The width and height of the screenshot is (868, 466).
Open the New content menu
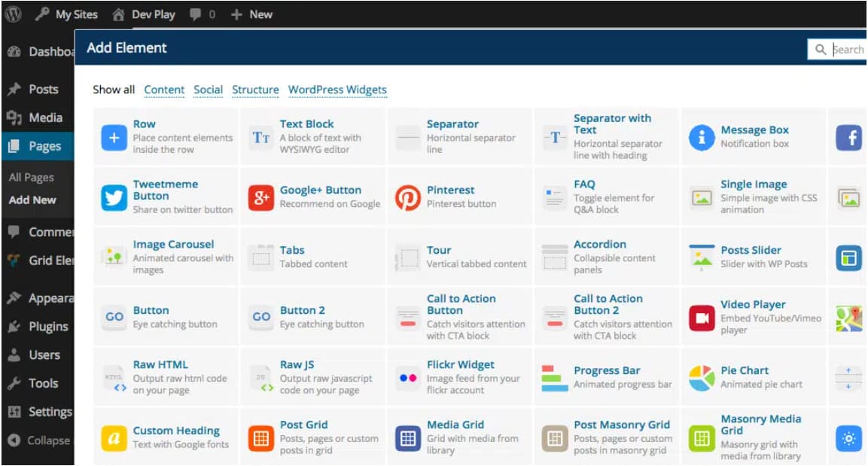[252, 14]
